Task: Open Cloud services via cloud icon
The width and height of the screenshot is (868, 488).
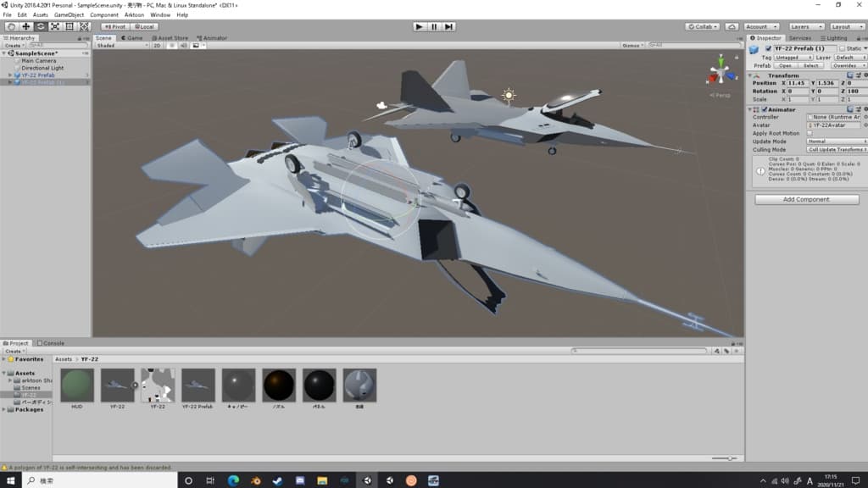Action: [732, 26]
